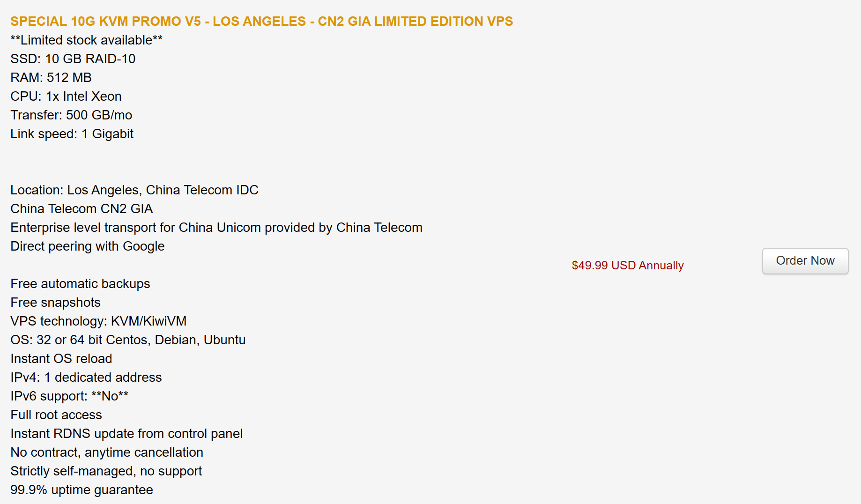Click the Direct peering with Google text
Viewport: 861px width, 504px height.
point(88,246)
